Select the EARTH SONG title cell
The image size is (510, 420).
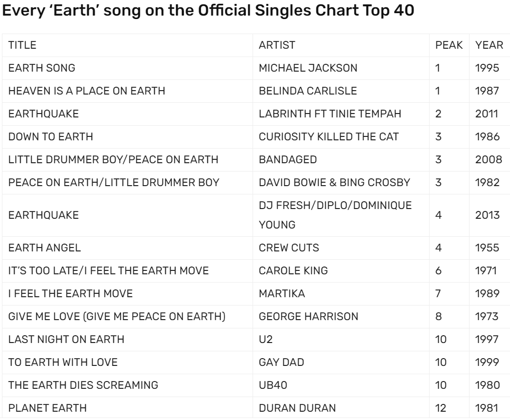coord(41,68)
